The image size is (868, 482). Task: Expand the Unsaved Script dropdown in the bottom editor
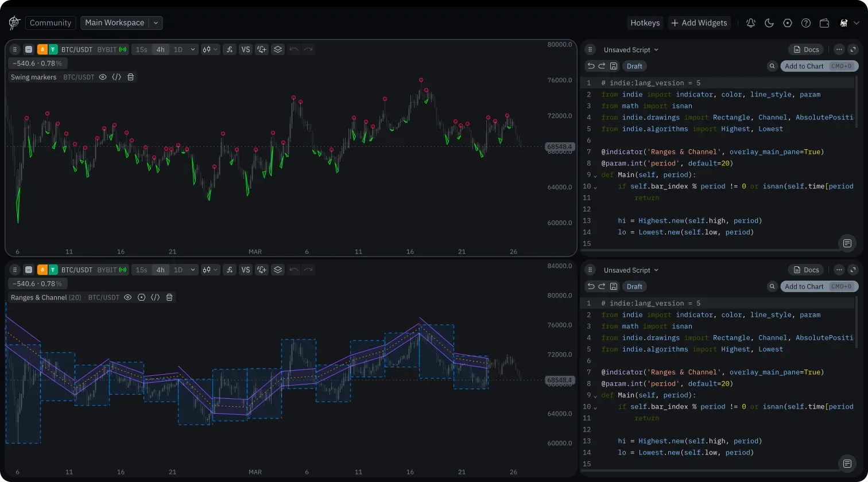(x=631, y=270)
